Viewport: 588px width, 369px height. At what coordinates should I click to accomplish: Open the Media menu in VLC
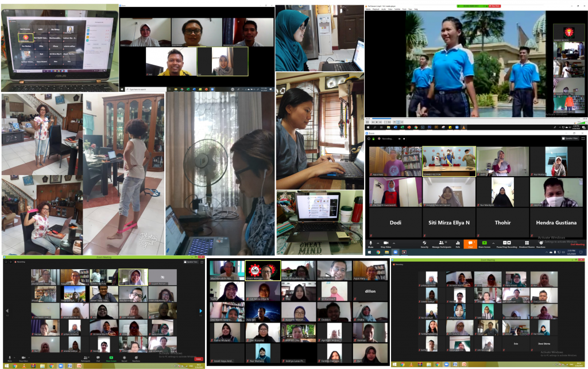click(x=369, y=9)
